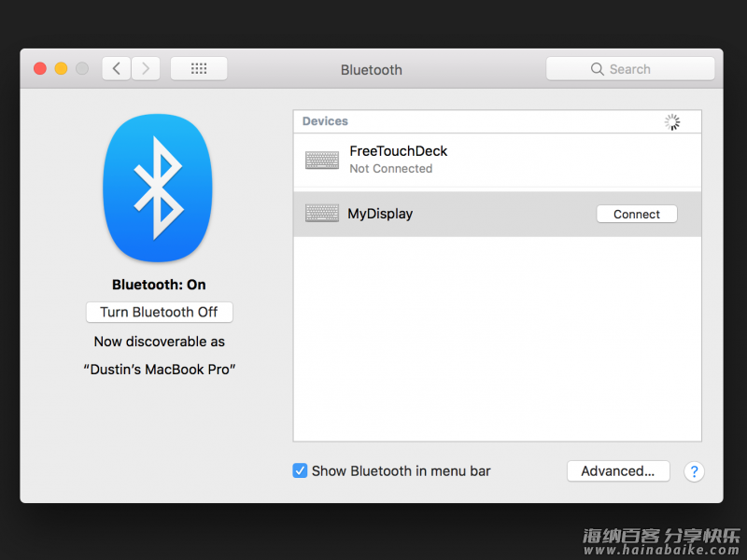Uncheck Show Bluetooth in menu bar
747x560 pixels.
click(300, 470)
